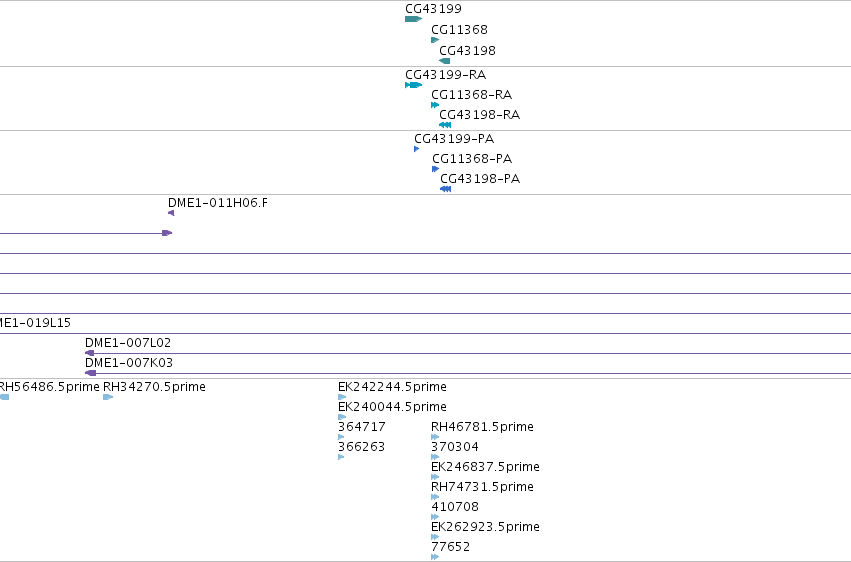Select the CG11368-RA transcript arrow
851x562 pixels.
click(x=435, y=105)
